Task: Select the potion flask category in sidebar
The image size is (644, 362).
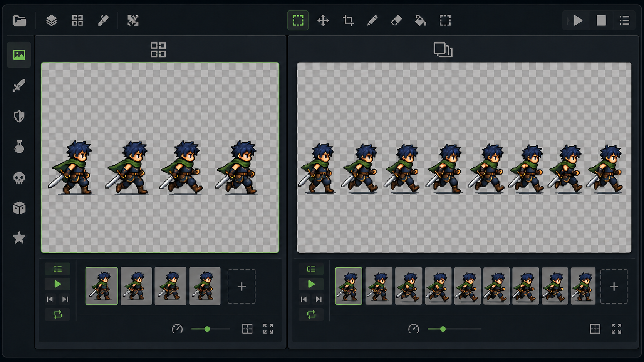Action: 19,147
